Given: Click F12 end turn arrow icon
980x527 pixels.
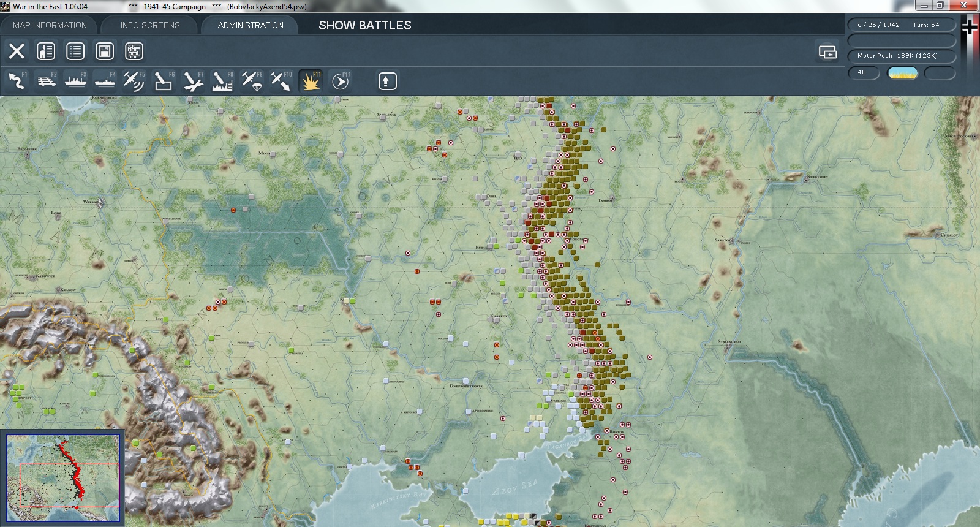Looking at the screenshot, I should point(340,81).
